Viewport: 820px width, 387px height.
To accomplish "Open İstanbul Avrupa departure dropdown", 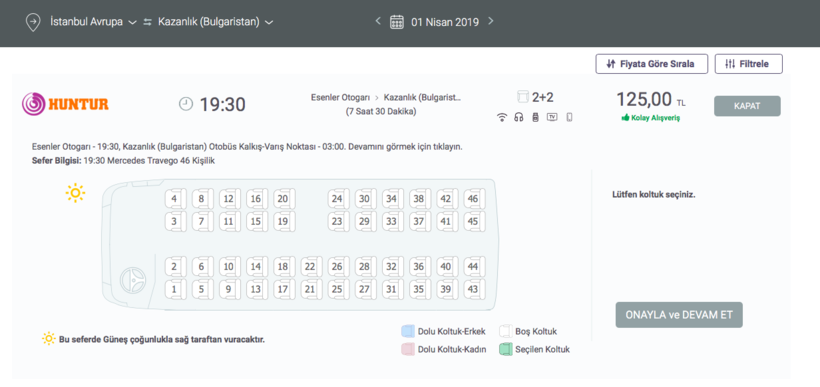I will (93, 22).
